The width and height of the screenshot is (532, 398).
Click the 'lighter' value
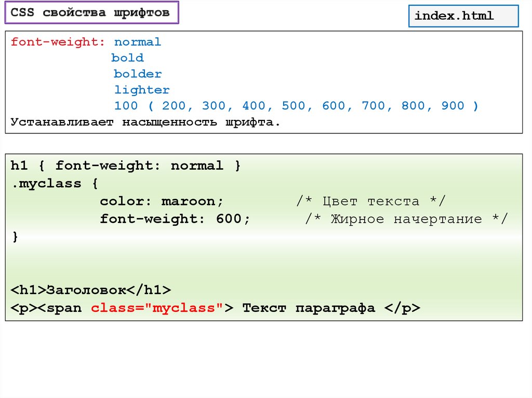click(x=141, y=90)
